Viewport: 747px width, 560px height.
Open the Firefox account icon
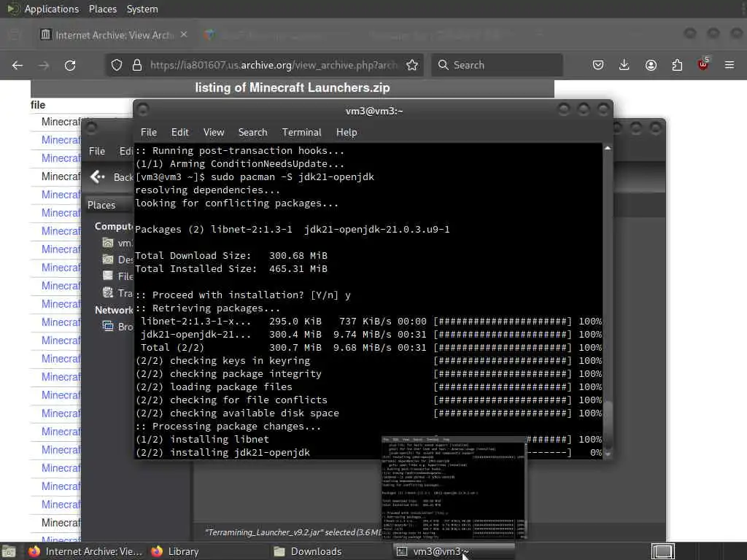[x=651, y=65]
